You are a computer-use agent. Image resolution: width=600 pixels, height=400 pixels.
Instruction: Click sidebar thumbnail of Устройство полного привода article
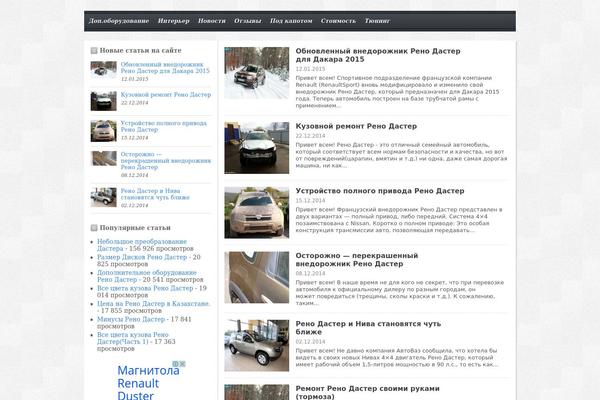click(103, 131)
